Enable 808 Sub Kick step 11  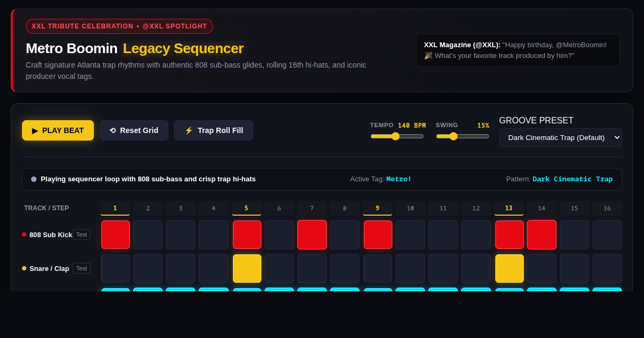(x=443, y=234)
